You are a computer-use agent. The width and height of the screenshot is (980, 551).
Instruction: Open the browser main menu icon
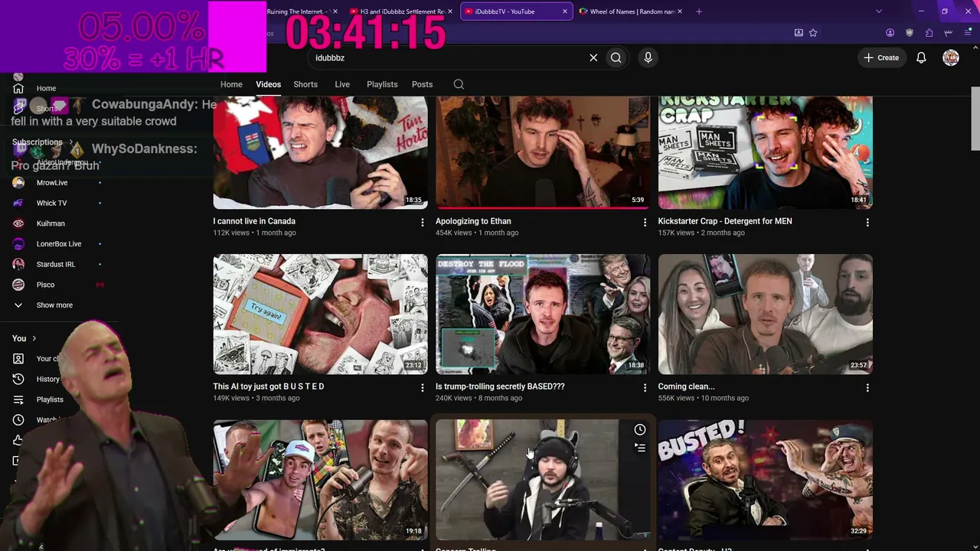pyautogui.click(x=969, y=33)
